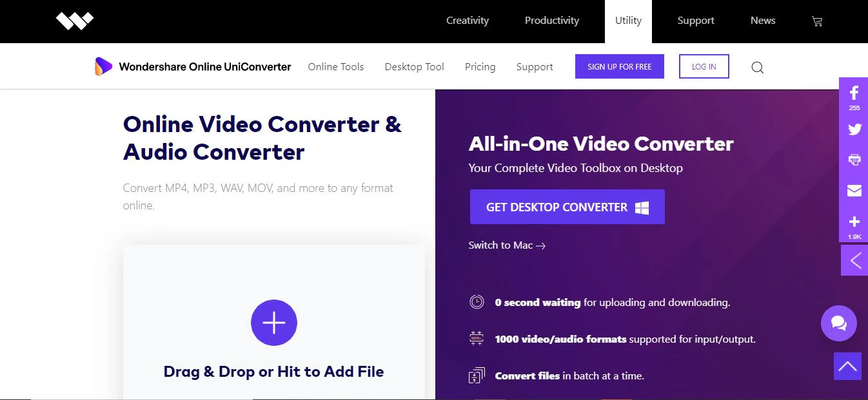868x400 pixels.
Task: Collapse the social share sidebar arrow
Action: 855,260
